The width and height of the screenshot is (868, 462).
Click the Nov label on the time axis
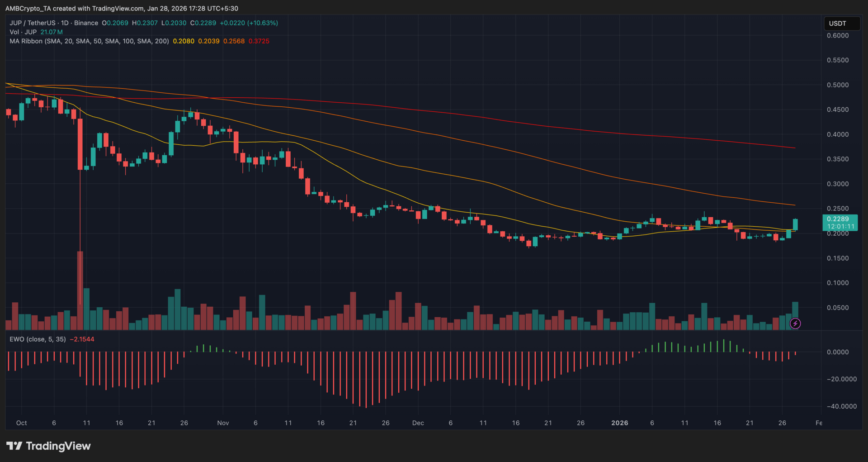click(x=223, y=423)
